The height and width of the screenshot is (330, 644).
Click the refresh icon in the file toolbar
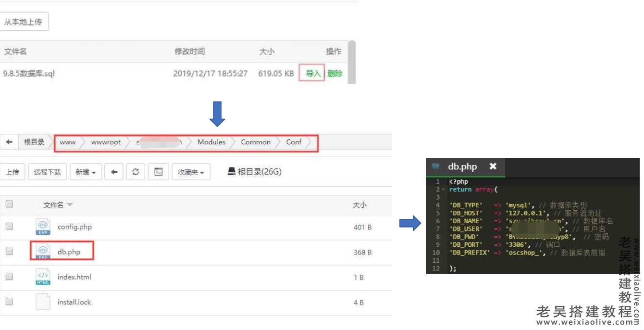coord(136,172)
